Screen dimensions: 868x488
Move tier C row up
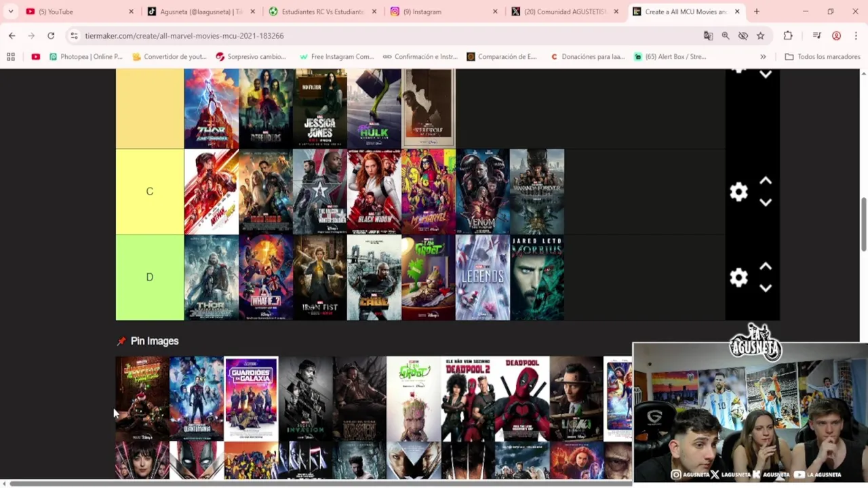tap(766, 181)
